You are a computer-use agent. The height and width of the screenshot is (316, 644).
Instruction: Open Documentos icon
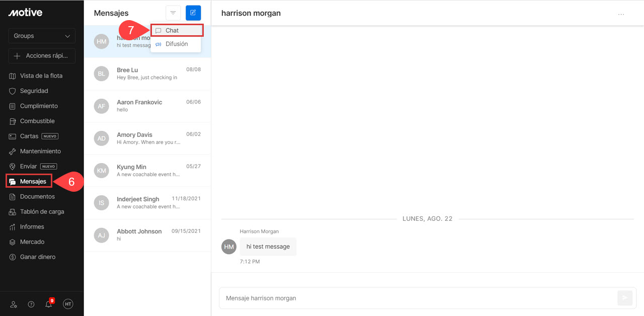point(13,197)
